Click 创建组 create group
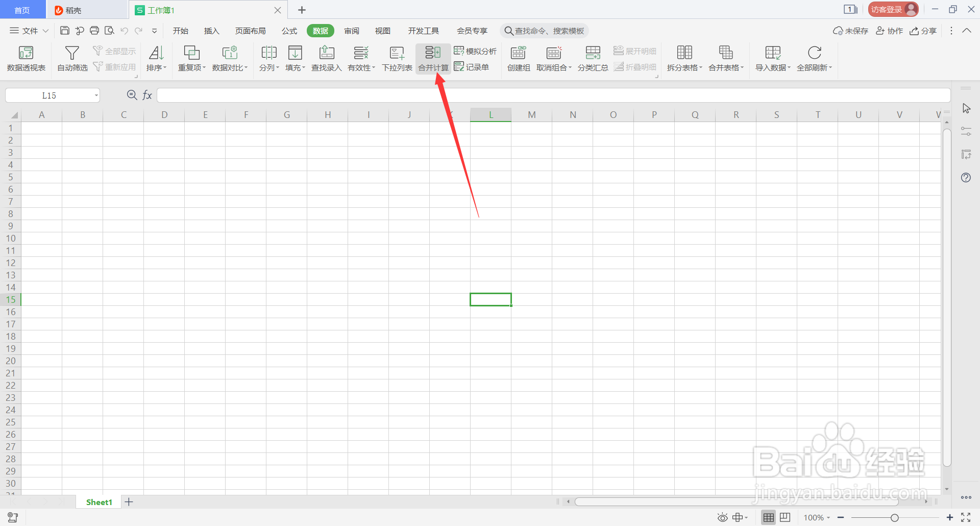 (x=518, y=59)
